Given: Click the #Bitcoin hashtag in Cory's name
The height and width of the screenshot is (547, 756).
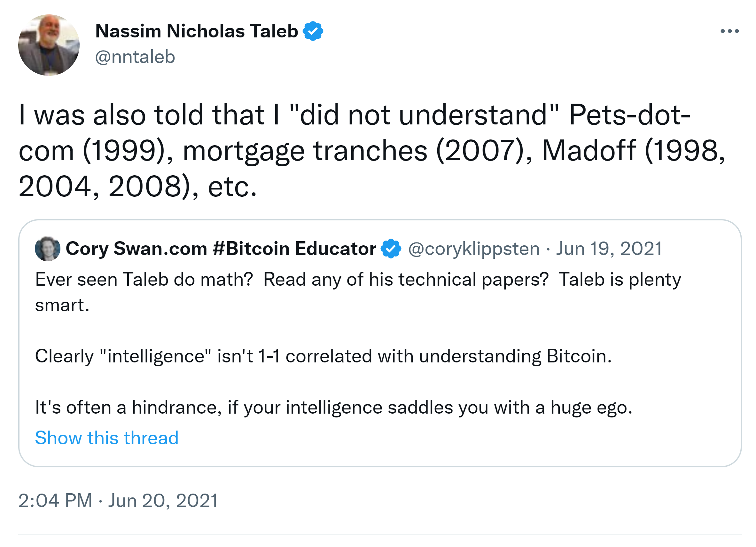Looking at the screenshot, I should (x=251, y=249).
